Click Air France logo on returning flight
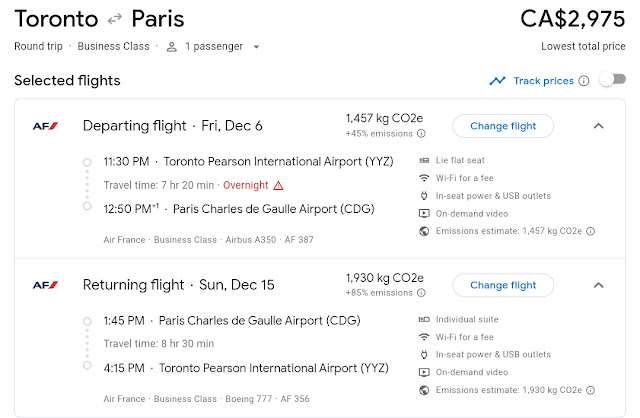This screenshot has height=418, width=640. [45, 285]
